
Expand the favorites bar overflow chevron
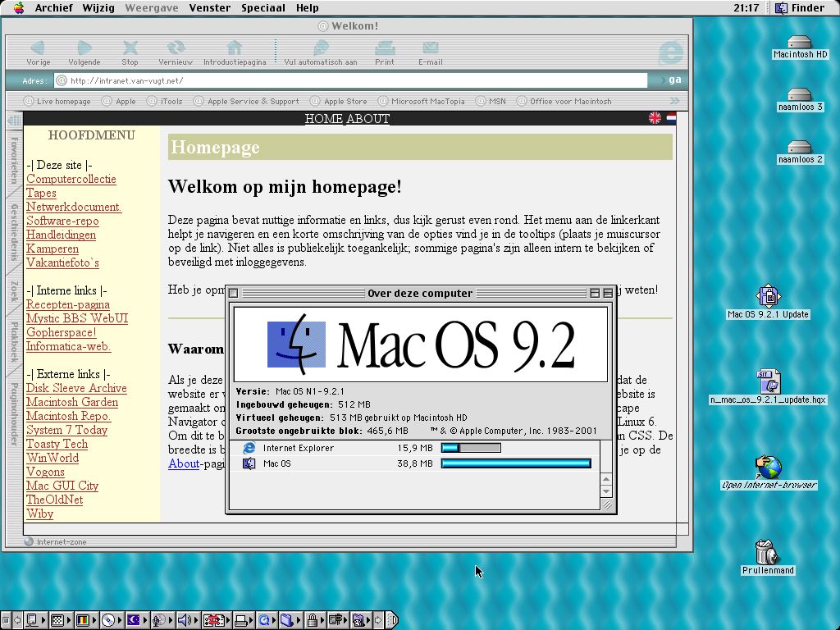(x=674, y=101)
